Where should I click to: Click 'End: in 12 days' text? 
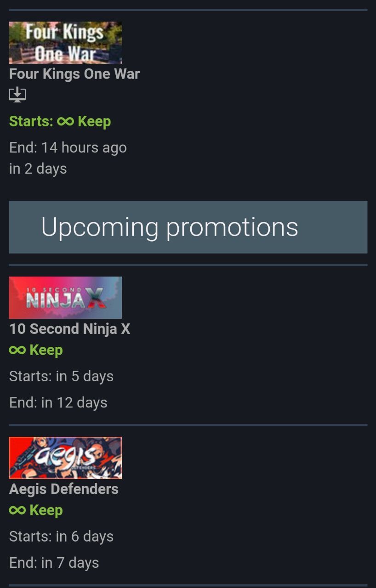58,403
